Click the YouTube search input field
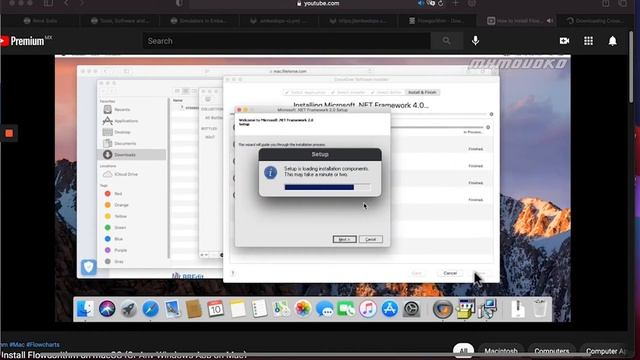The width and height of the screenshot is (640, 360). pos(287,41)
